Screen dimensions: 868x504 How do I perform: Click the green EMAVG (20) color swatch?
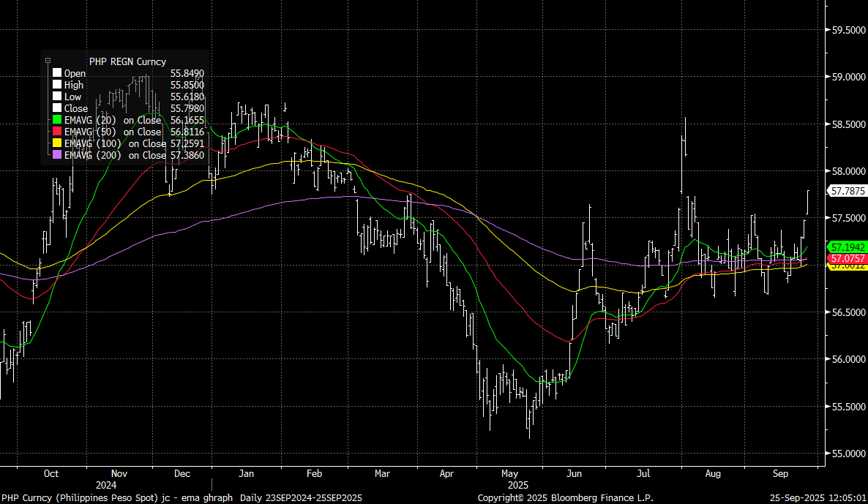[57, 120]
